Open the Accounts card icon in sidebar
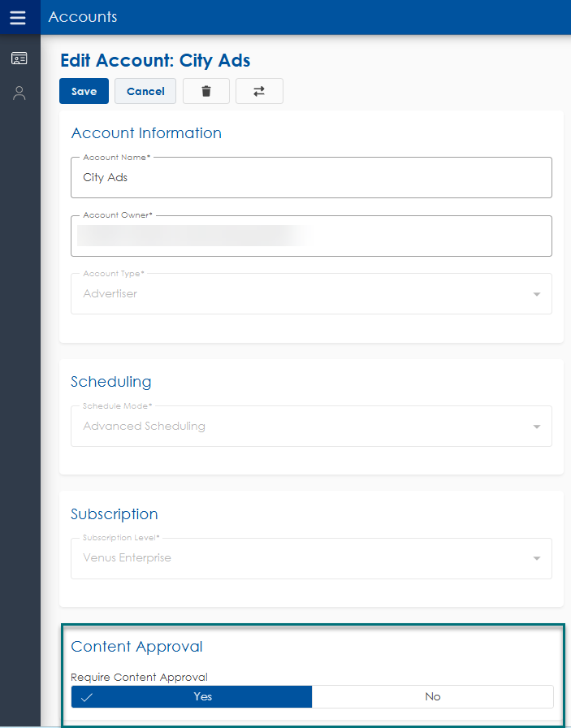This screenshot has width=571, height=728. coord(19,58)
